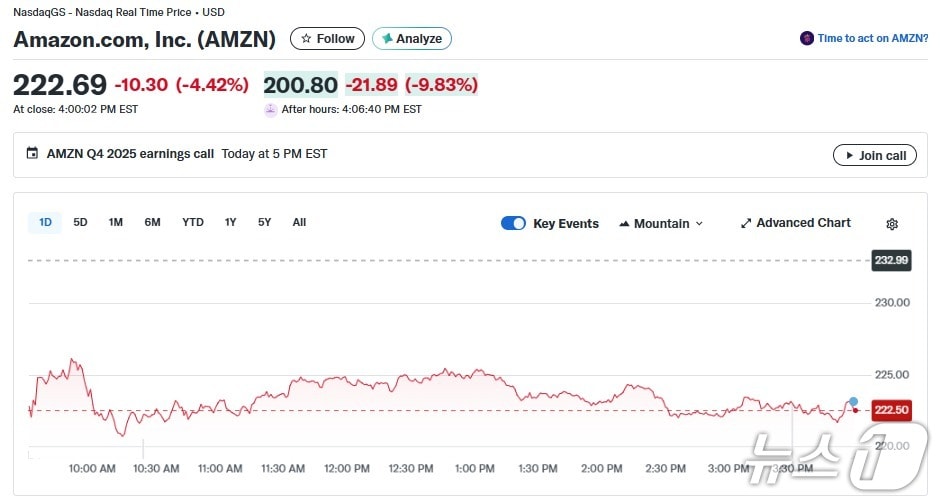Click the Mountain chart type icon
Image resolution: width=942 pixels, height=504 pixels.
pos(625,224)
